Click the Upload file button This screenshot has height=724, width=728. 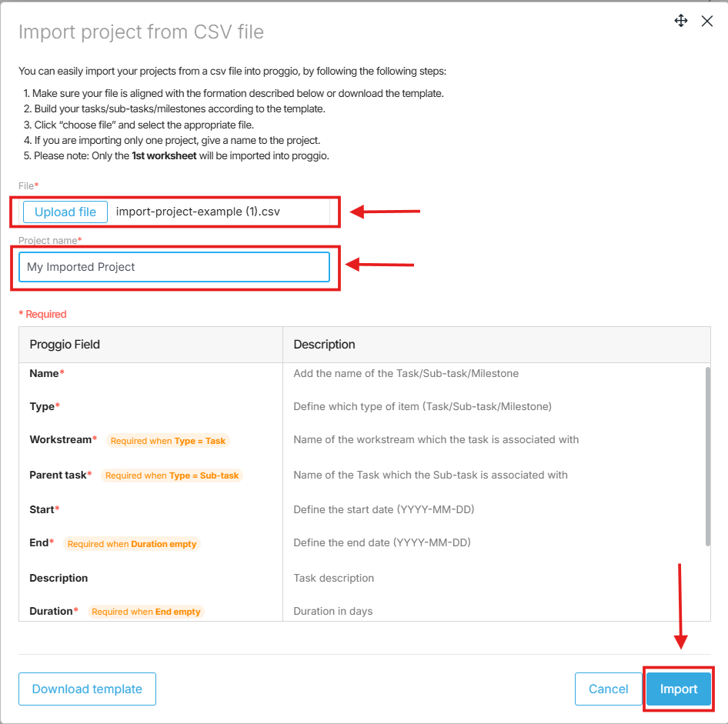pos(65,212)
